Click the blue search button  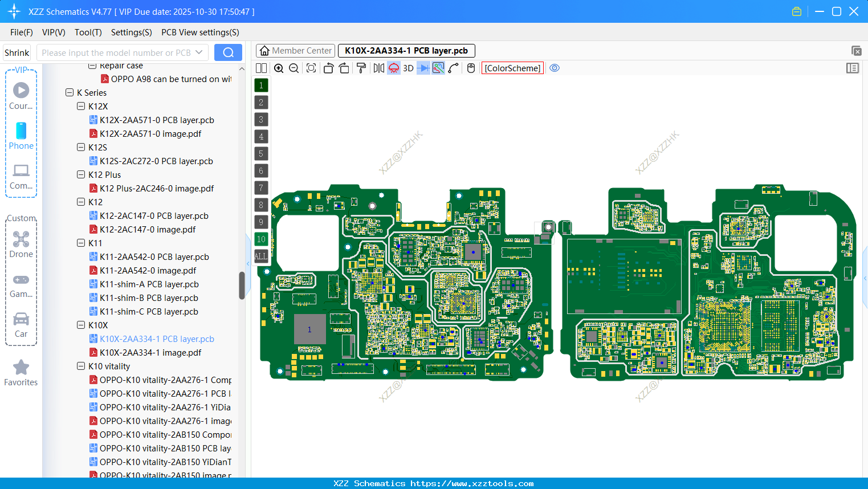point(228,52)
